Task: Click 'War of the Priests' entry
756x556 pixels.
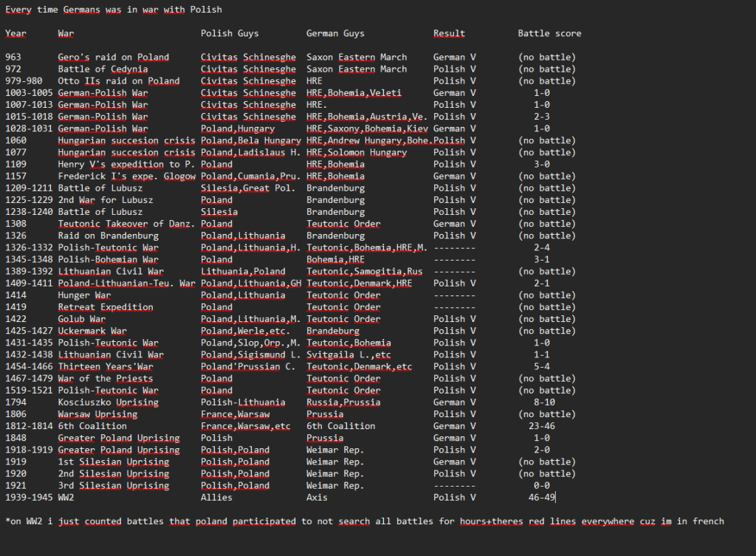Action: pos(106,379)
